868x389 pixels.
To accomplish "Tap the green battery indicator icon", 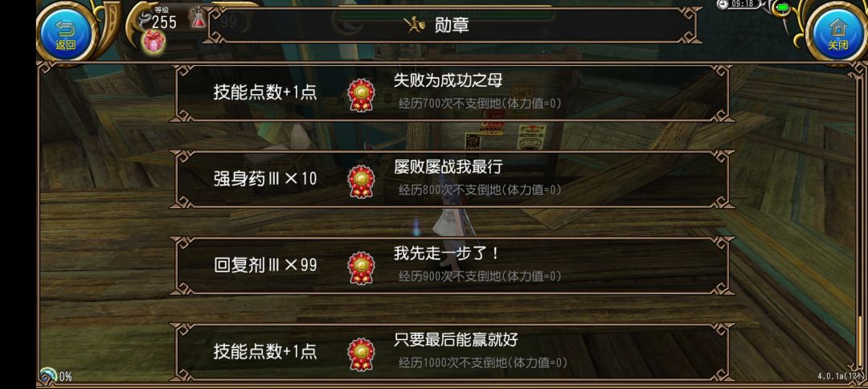I will pos(783,7).
